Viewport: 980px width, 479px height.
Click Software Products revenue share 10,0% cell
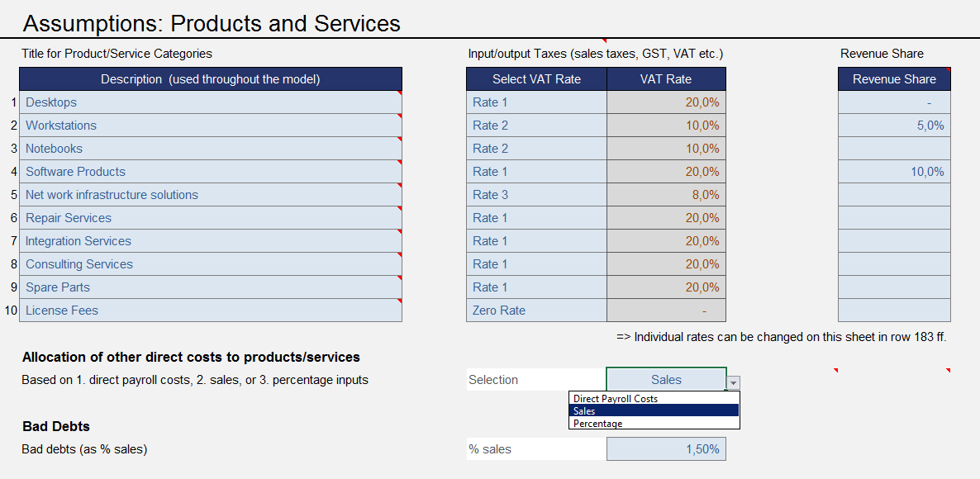click(x=894, y=172)
